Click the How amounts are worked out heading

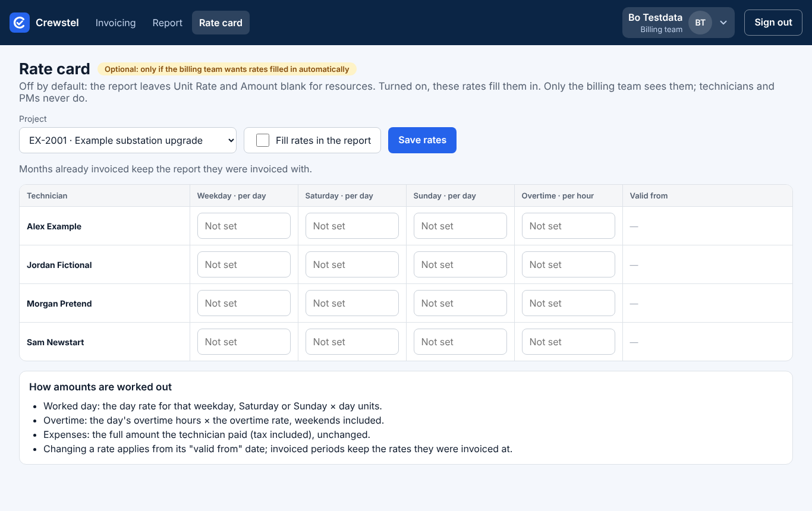100,387
